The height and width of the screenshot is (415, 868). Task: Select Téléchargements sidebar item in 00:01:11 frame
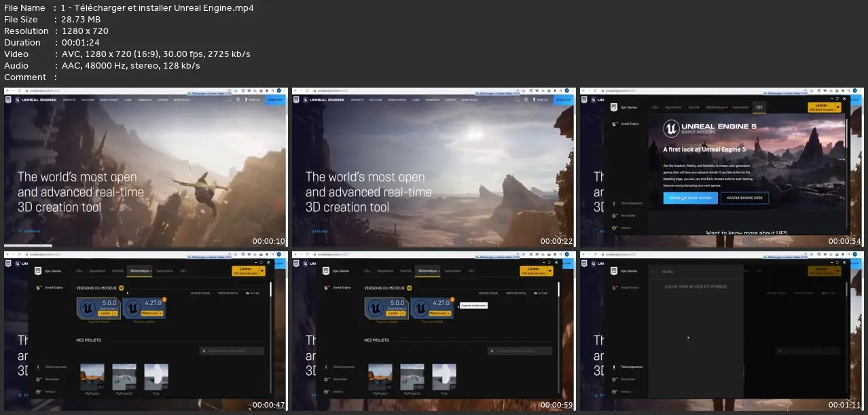(628, 367)
